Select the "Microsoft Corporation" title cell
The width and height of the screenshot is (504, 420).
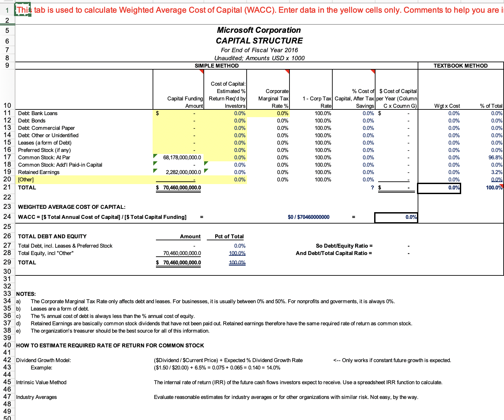[258, 30]
